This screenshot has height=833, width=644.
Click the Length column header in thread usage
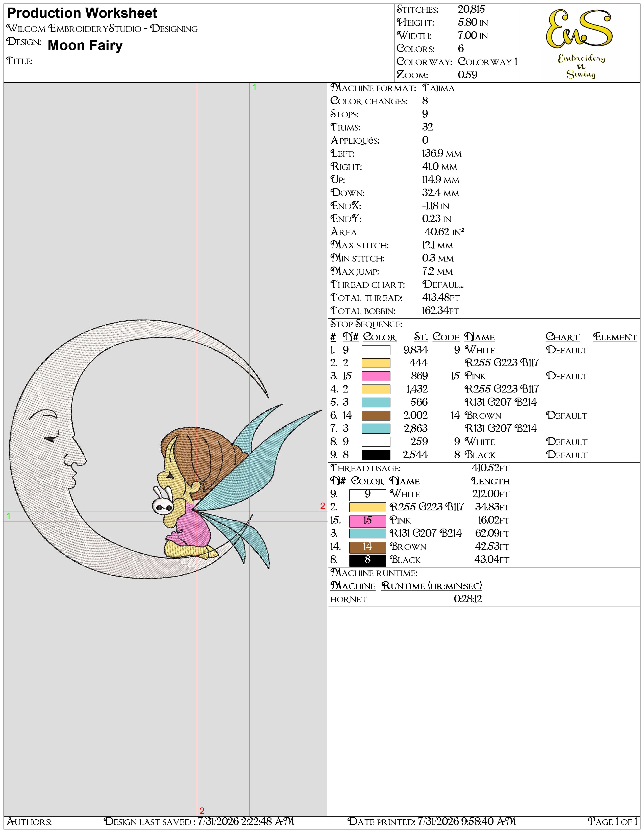click(490, 481)
